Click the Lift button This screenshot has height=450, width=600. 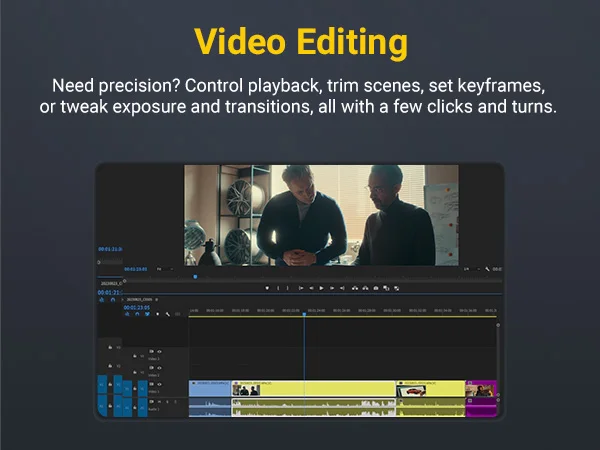(x=355, y=288)
